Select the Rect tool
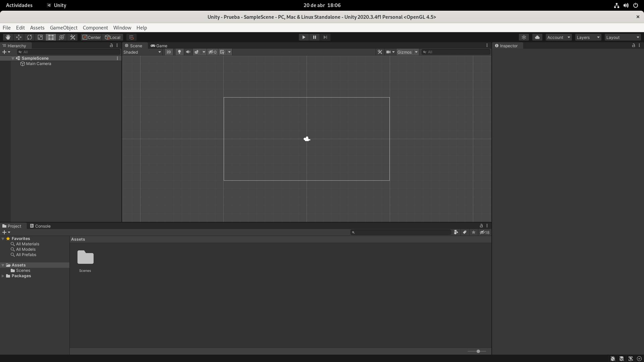The image size is (644, 362). (x=51, y=37)
